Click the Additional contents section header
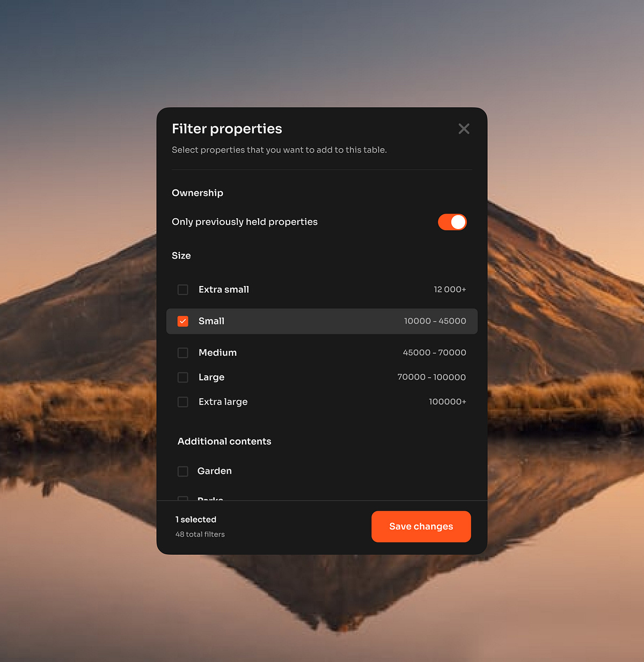Image resolution: width=644 pixels, height=662 pixels. coord(224,441)
